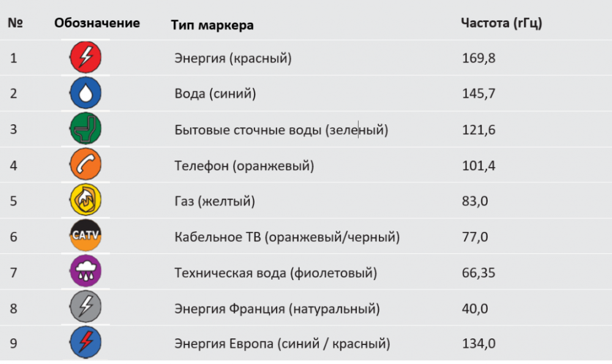The image size is (612, 364).
Task: Select the frequency value 134,0
Action: point(479,344)
